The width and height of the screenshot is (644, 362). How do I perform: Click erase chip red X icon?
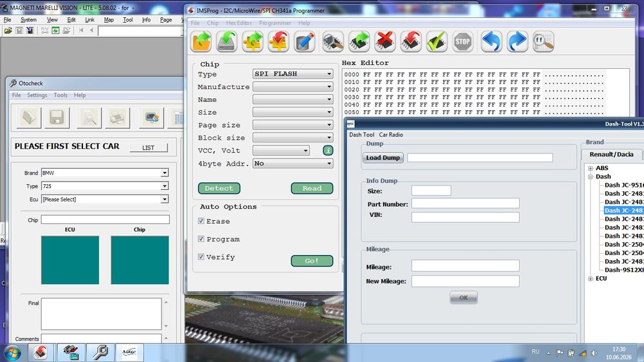(x=385, y=41)
